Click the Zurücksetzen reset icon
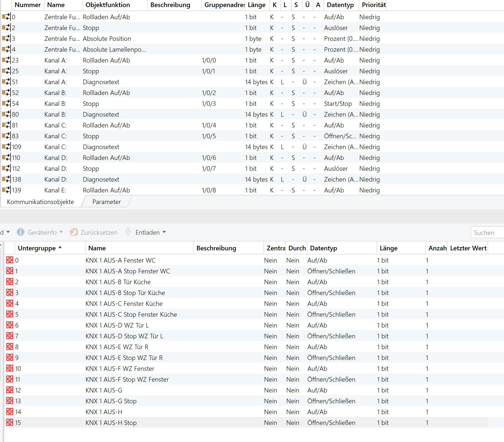This screenshot has width=504, height=442. 74,232
